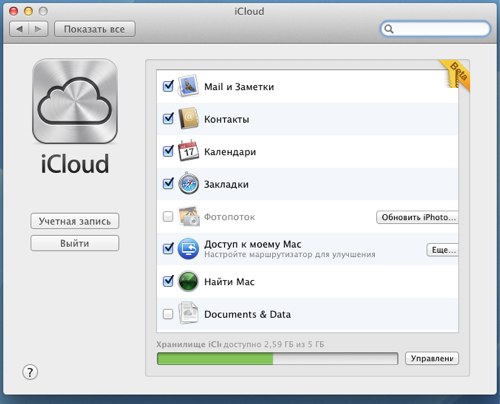Click the Еще... button

tap(443, 250)
